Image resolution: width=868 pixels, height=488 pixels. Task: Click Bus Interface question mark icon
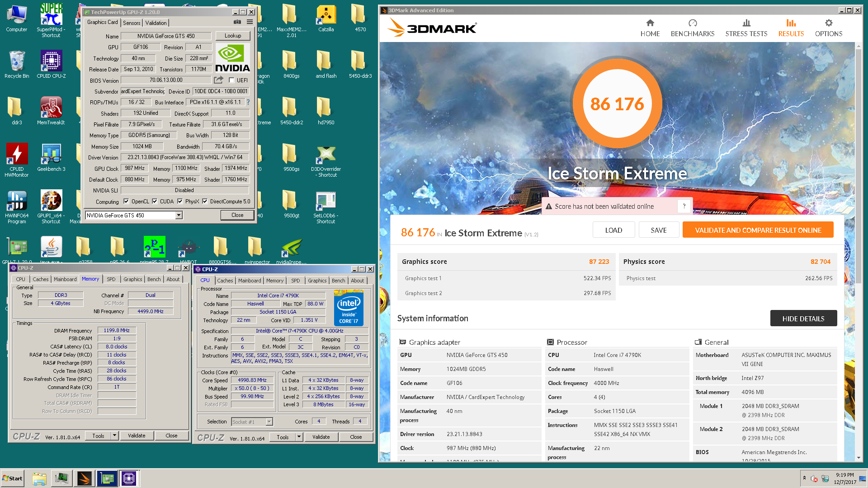tap(248, 102)
